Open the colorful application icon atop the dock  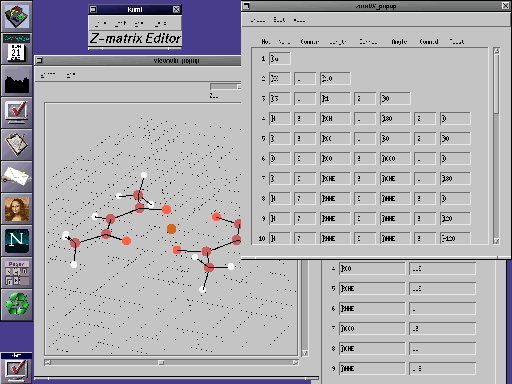17,16
